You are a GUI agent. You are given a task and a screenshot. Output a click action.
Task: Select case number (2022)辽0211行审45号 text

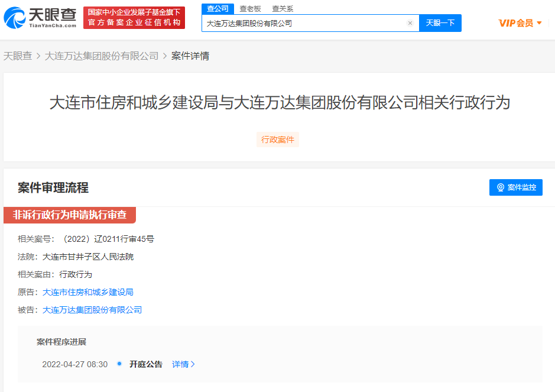[108, 239]
